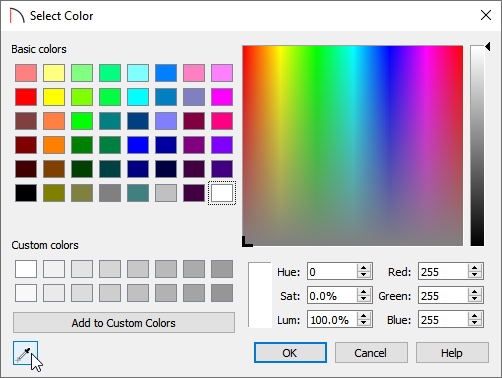Click the Green value field
Viewport: 502px width, 378px height.
[x=443, y=296]
